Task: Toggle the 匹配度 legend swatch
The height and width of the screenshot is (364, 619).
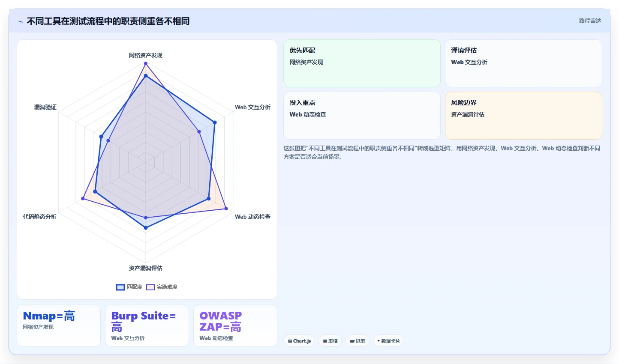Action: click(x=120, y=287)
